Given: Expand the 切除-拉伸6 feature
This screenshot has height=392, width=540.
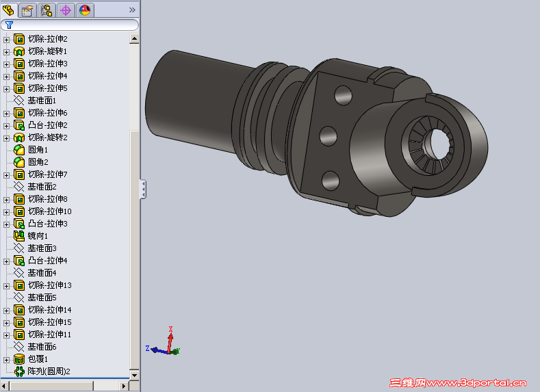Looking at the screenshot, I should (x=6, y=114).
